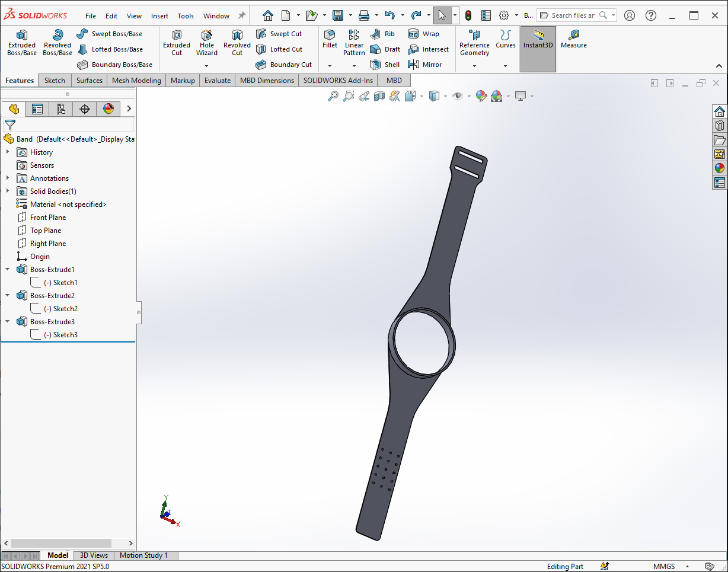Open the Hole Wizard tool
The height and width of the screenshot is (572, 728).
pyautogui.click(x=207, y=43)
